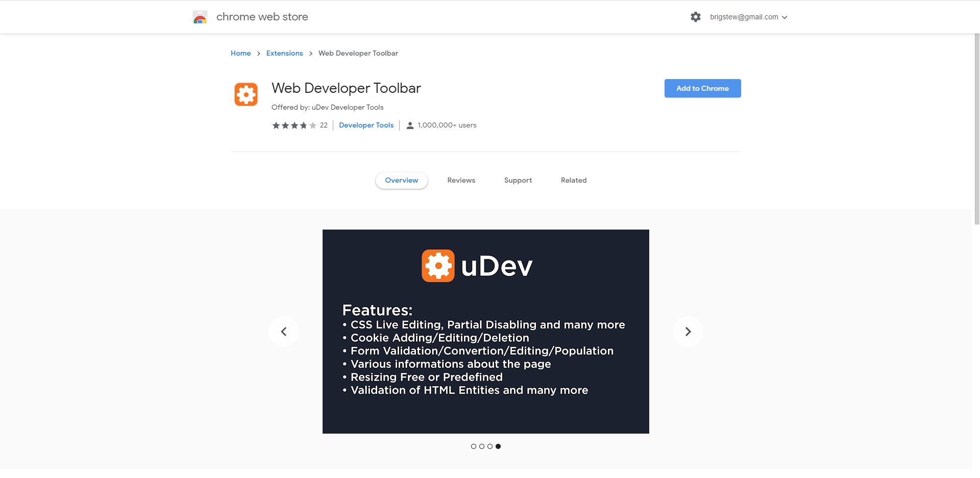The image size is (980, 478).
Task: Select the fourth filled carousel dot
Action: tap(498, 446)
